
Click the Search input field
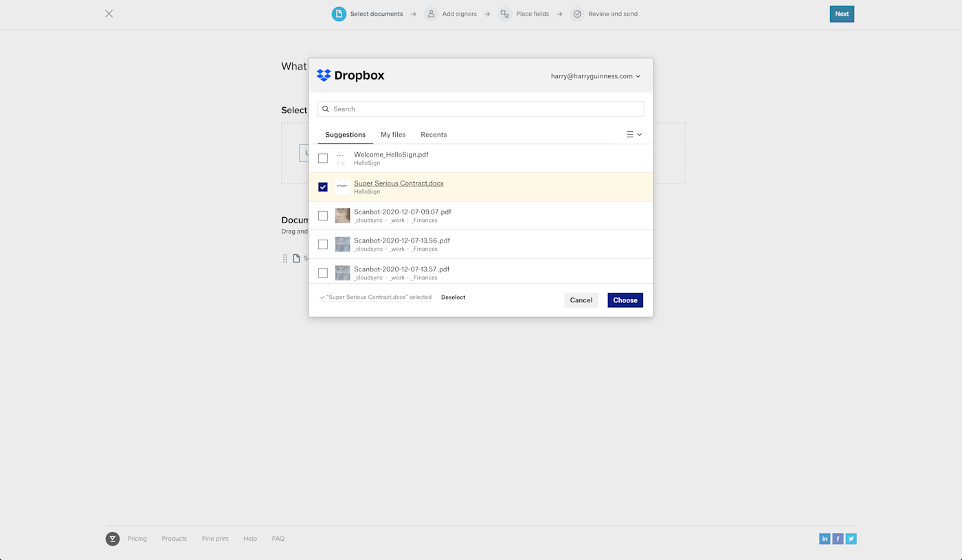[x=481, y=109]
